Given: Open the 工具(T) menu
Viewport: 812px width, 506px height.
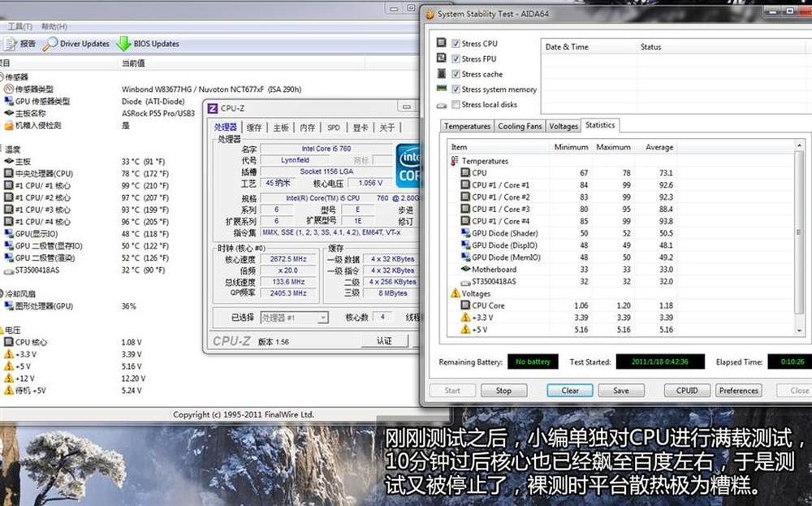Looking at the screenshot, I should tap(19, 26).
